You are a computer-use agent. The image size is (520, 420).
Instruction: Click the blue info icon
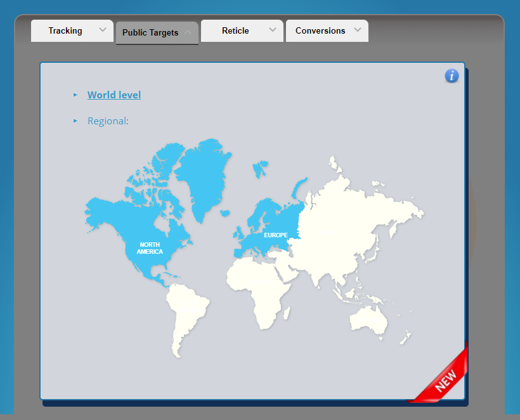[x=452, y=75]
